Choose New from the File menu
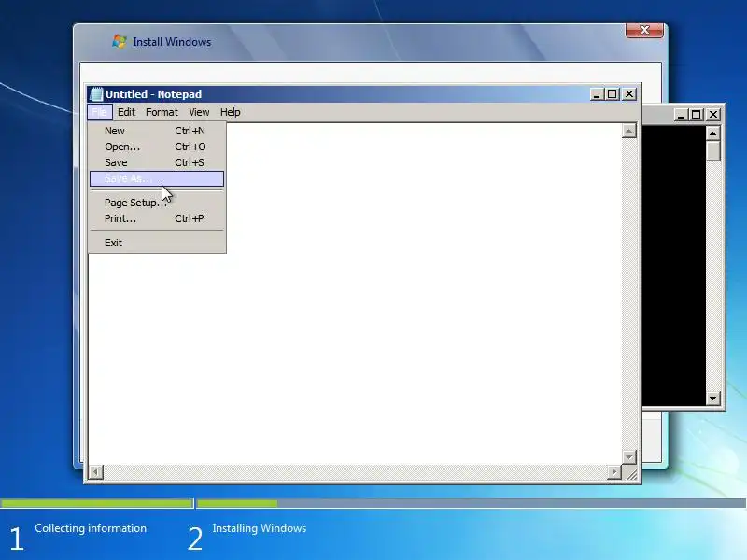This screenshot has height=560, width=747. tap(157, 131)
